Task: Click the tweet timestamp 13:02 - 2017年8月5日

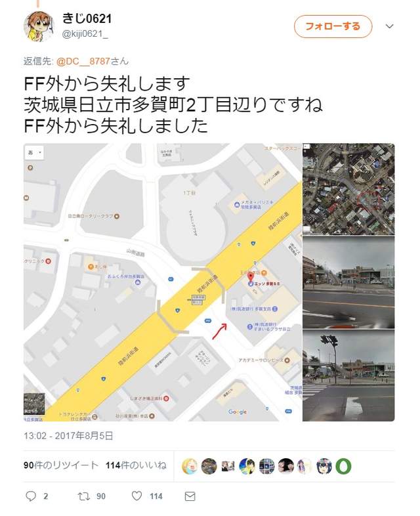Action: 68,436
